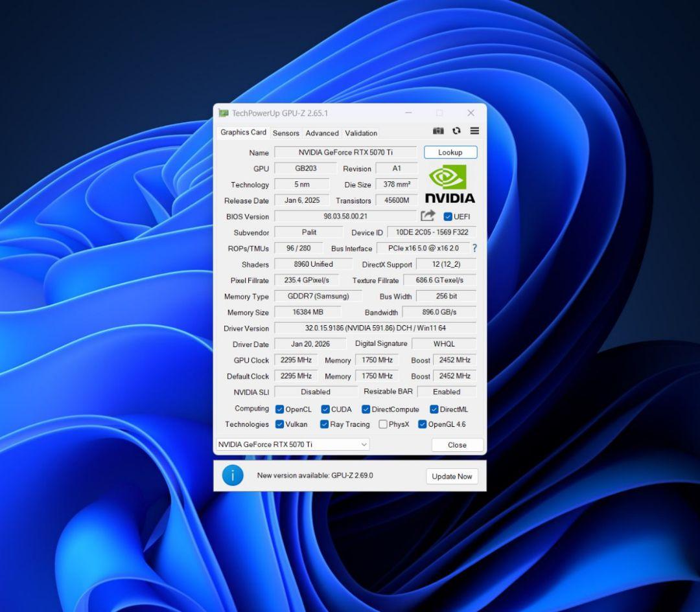Click the New version available GPU-Z 2.69.0 text
This screenshot has height=612, width=700.
315,475
